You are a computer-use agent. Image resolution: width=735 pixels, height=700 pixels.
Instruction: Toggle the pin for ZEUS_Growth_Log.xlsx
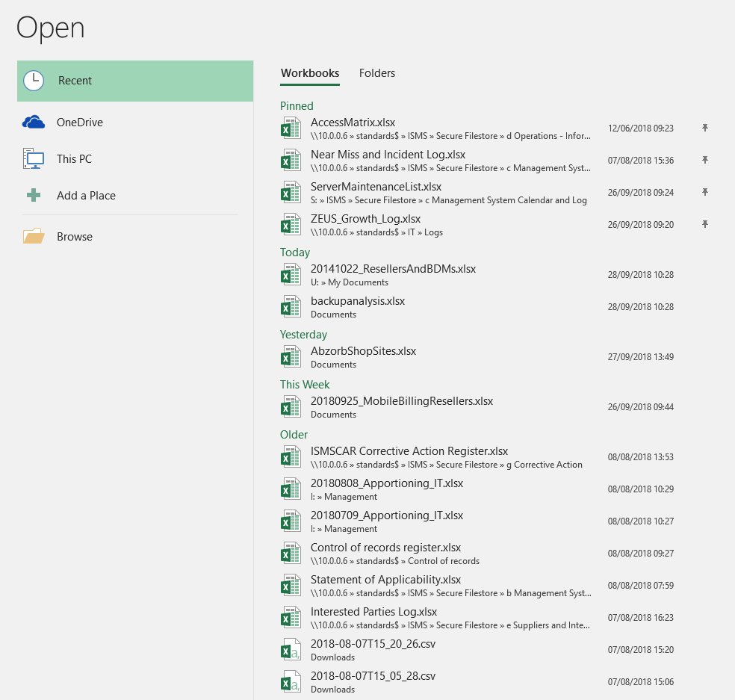click(x=704, y=224)
